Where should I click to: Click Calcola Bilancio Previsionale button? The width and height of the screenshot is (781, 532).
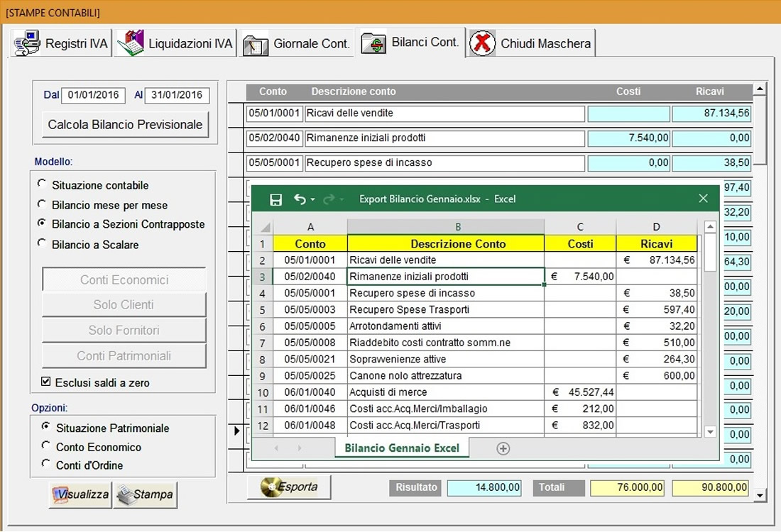(125, 124)
